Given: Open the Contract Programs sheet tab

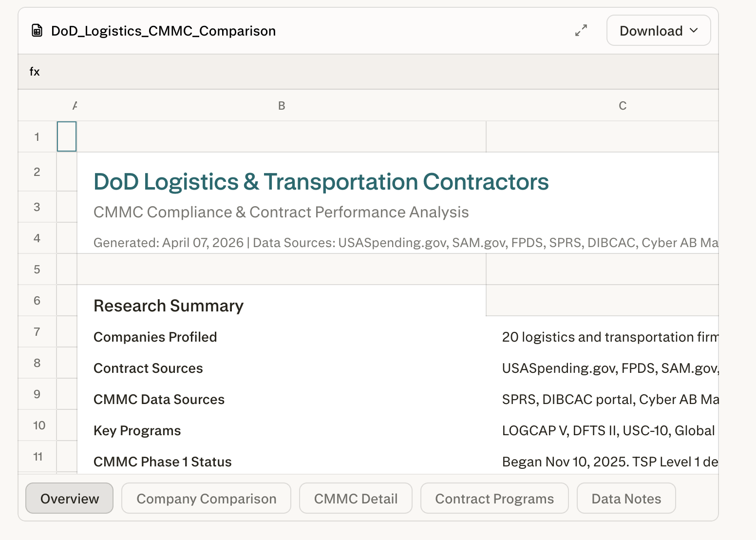Looking at the screenshot, I should click(x=494, y=499).
